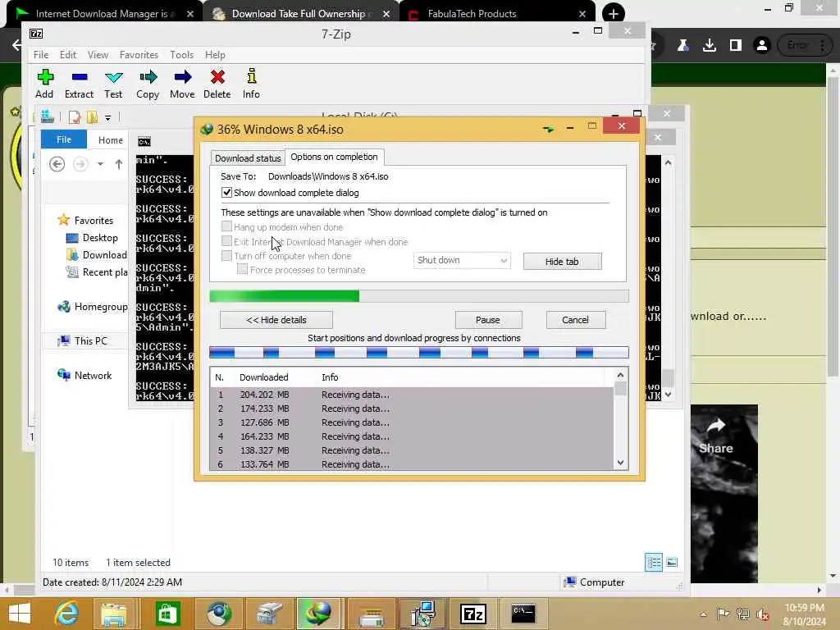
Task: Click the connections progress segments bar
Action: (x=419, y=352)
